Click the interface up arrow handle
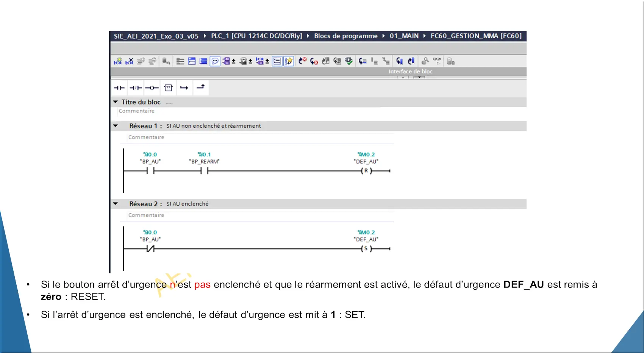The width and height of the screenshot is (644, 353). point(403,77)
